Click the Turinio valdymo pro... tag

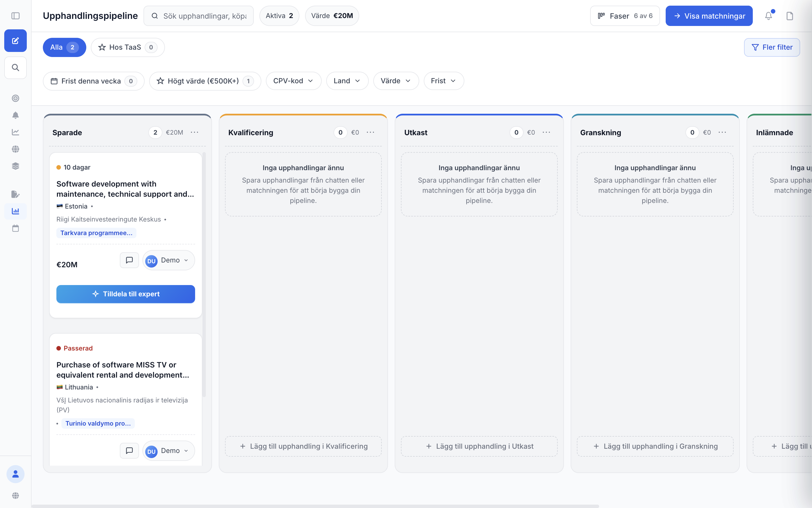[98, 423]
